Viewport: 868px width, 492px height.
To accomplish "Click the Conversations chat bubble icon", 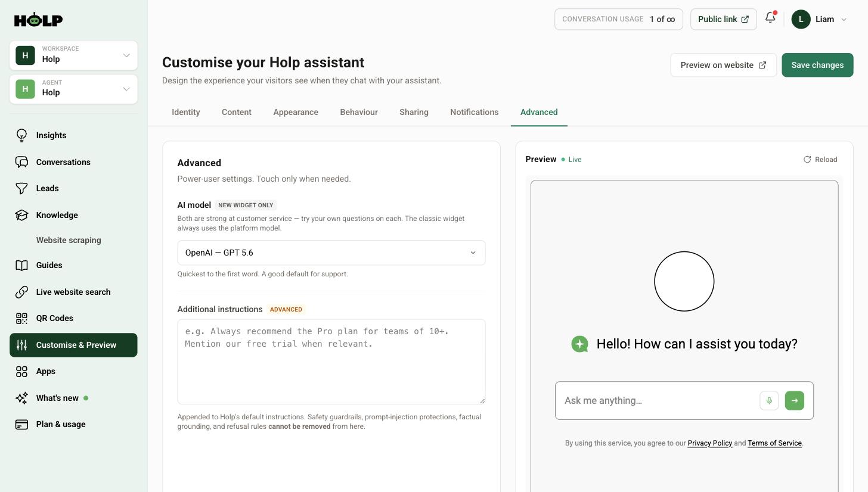I will 21,162.
